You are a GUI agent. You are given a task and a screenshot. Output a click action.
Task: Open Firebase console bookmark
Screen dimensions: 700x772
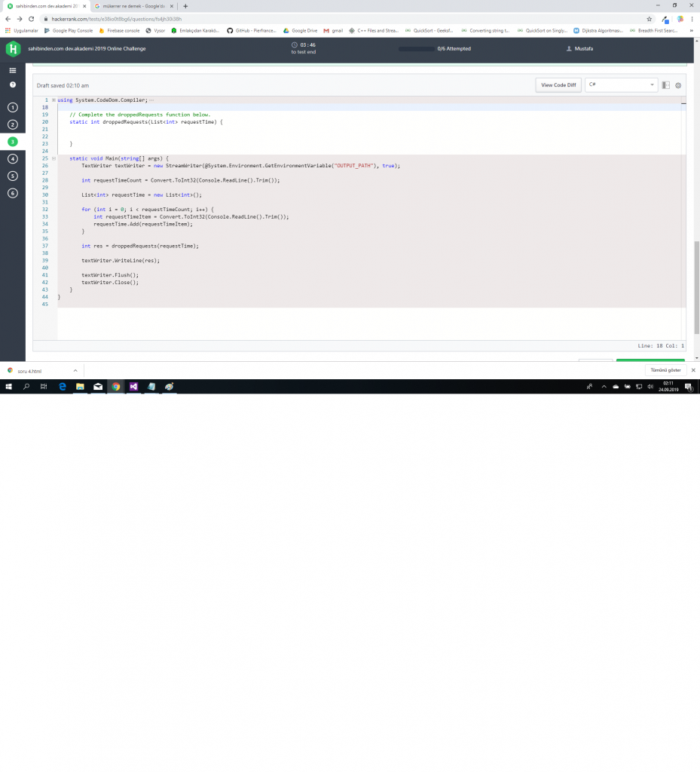point(119,30)
